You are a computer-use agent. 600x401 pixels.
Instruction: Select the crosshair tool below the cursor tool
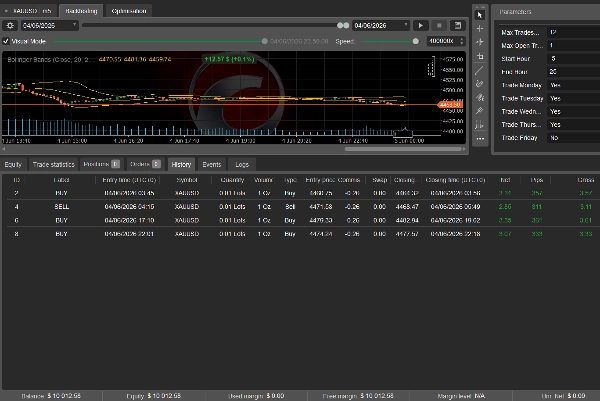(x=479, y=29)
